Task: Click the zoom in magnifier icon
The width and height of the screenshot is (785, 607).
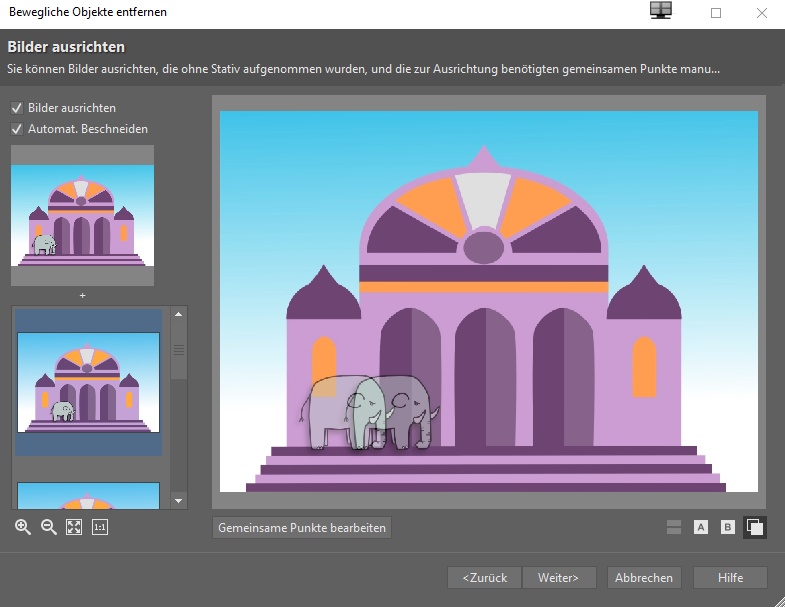Action: coord(23,527)
